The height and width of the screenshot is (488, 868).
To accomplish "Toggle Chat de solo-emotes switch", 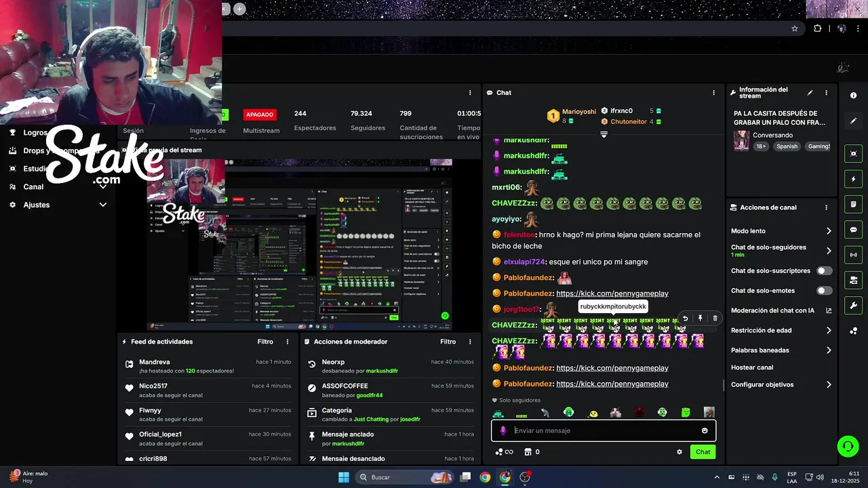I will tap(824, 291).
